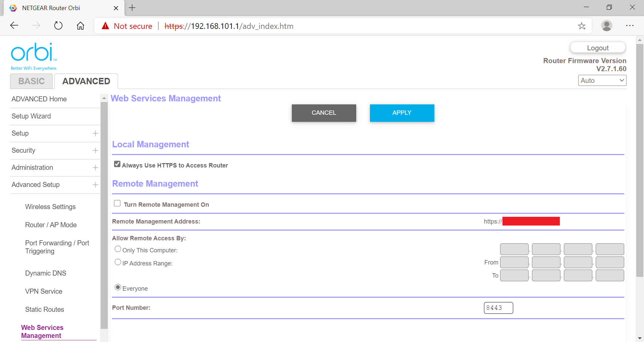Select Only This Computer radio option
The height and width of the screenshot is (342, 644).
(x=118, y=249)
